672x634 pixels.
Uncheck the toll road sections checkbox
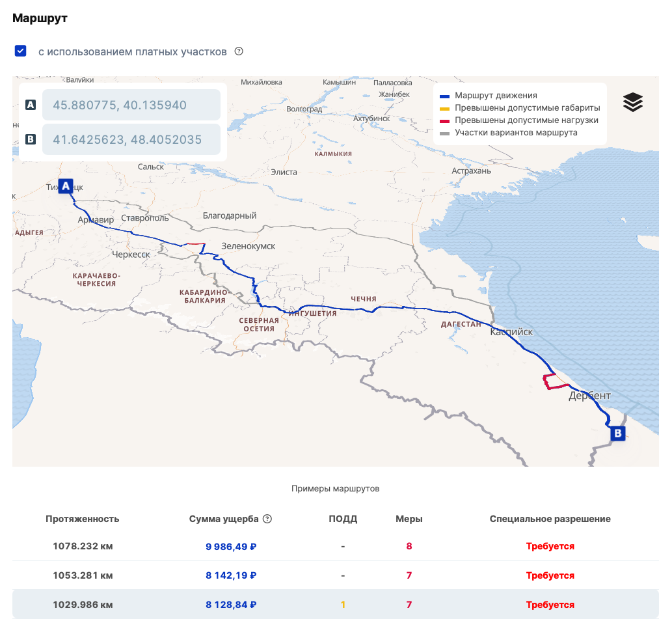[21, 51]
